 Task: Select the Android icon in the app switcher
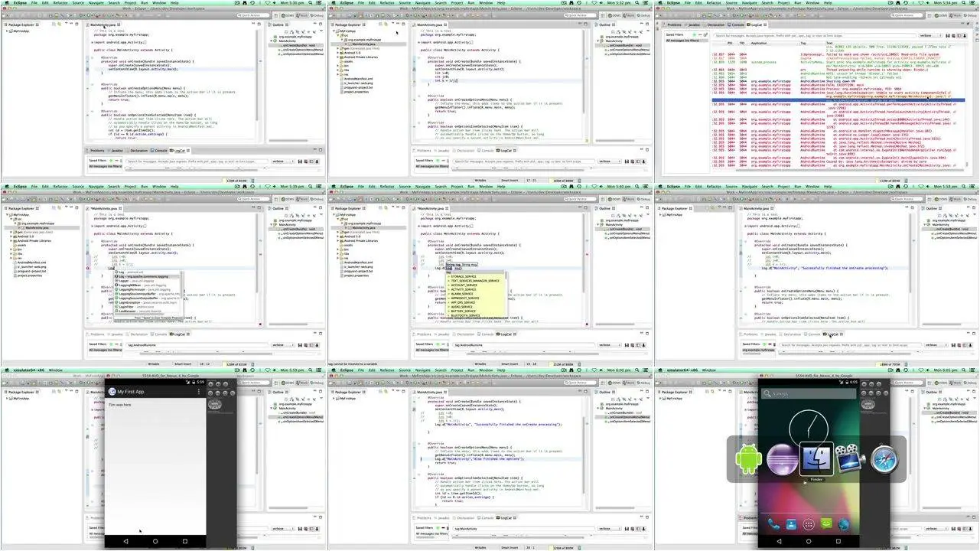point(748,458)
